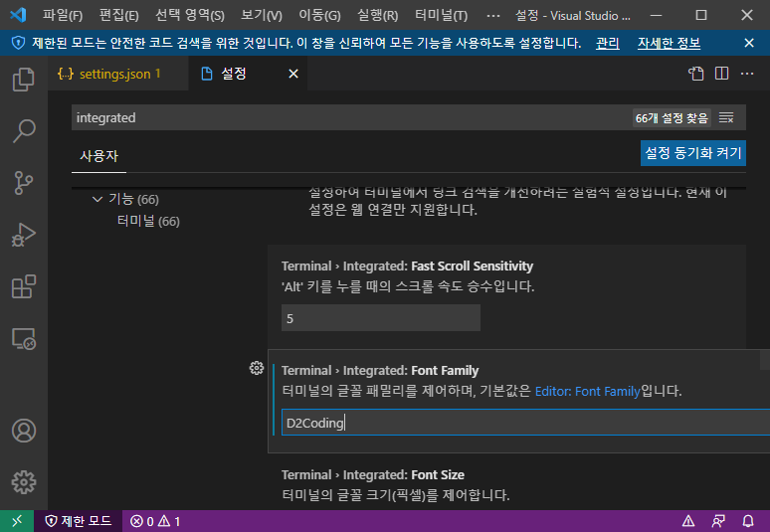Open the Search view in activity bar
This screenshot has height=532, width=770.
[x=24, y=131]
